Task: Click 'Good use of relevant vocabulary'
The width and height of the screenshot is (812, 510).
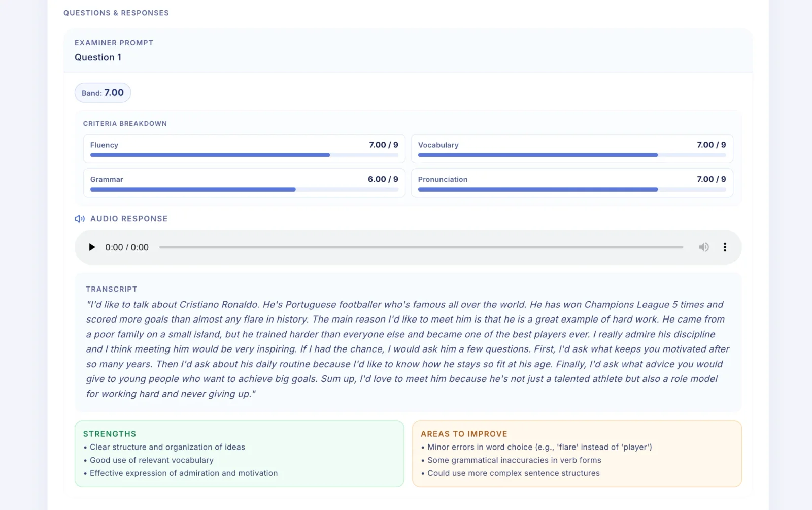Action: [x=151, y=460]
